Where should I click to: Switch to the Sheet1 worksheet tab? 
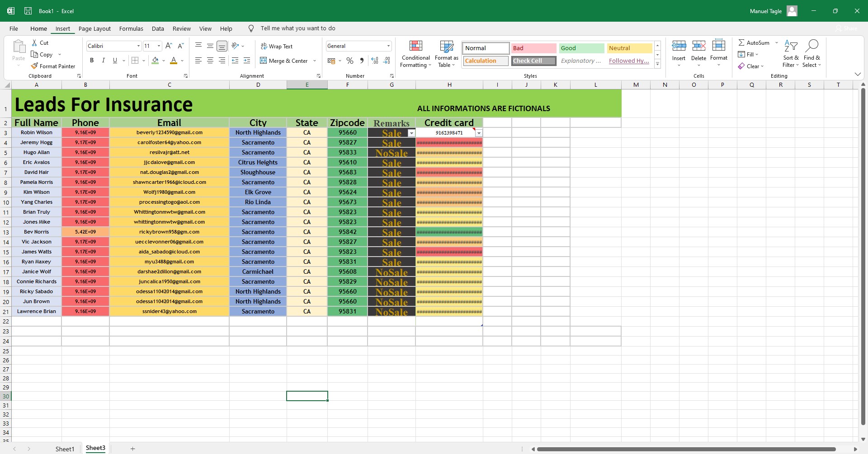click(x=65, y=449)
